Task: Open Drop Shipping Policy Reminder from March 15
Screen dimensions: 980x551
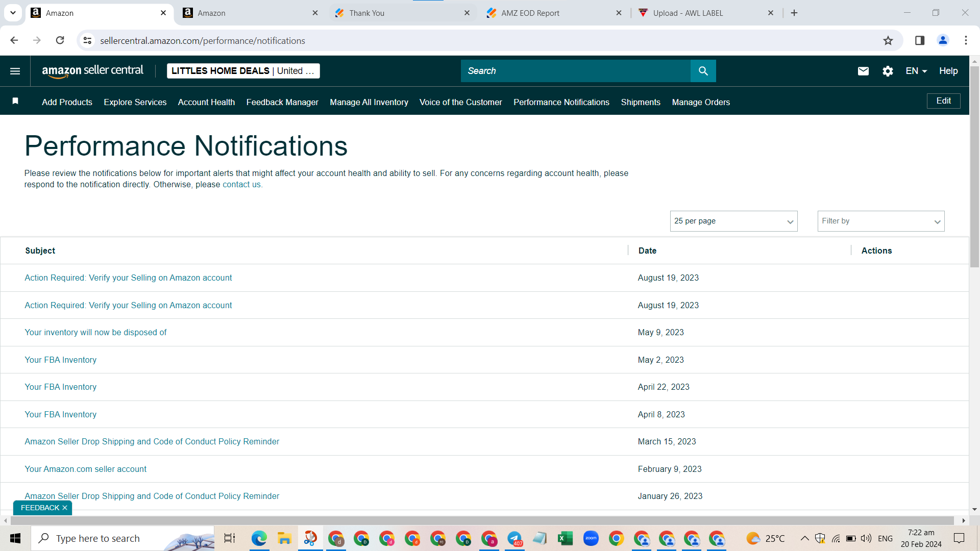Action: [152, 442]
